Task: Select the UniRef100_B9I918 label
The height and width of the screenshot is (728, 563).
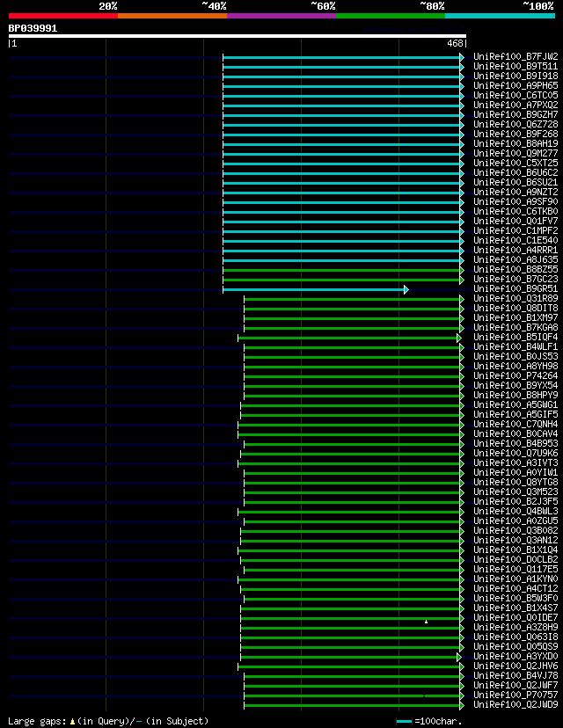Action: pyautogui.click(x=515, y=76)
